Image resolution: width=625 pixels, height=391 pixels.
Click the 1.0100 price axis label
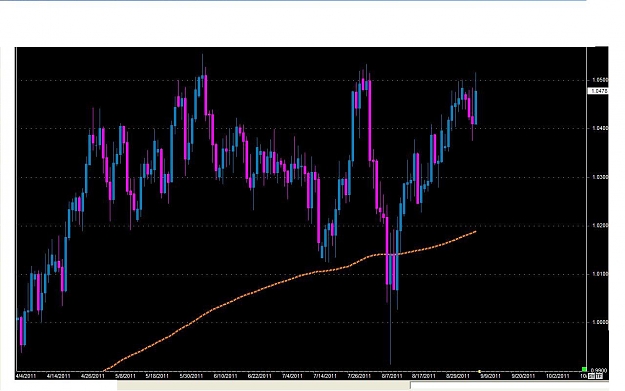click(x=599, y=274)
